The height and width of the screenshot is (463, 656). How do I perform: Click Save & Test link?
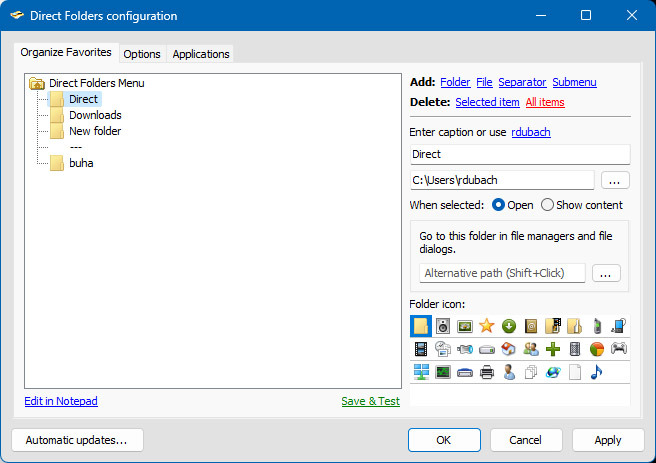coord(370,401)
